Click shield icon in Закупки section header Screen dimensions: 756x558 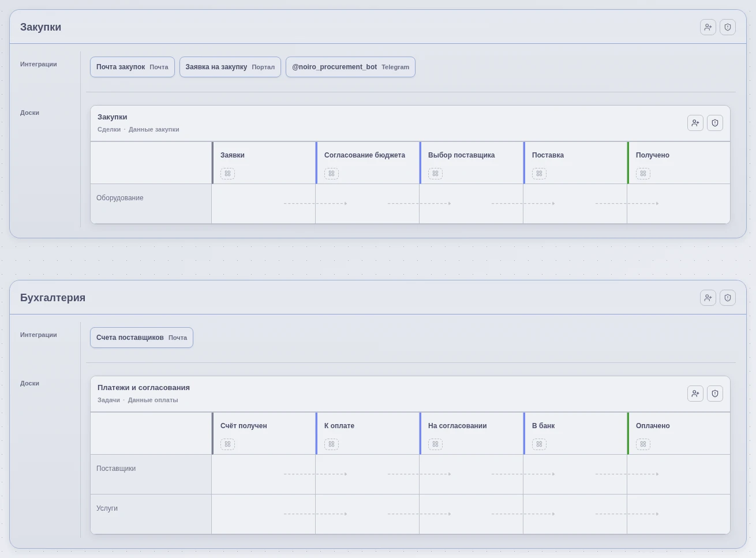[728, 27]
